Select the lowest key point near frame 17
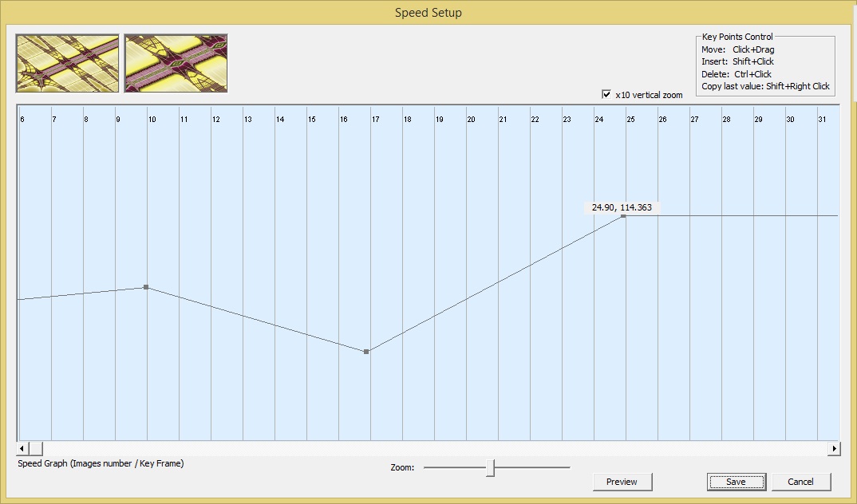Viewport: 857px width, 504px height. click(366, 352)
